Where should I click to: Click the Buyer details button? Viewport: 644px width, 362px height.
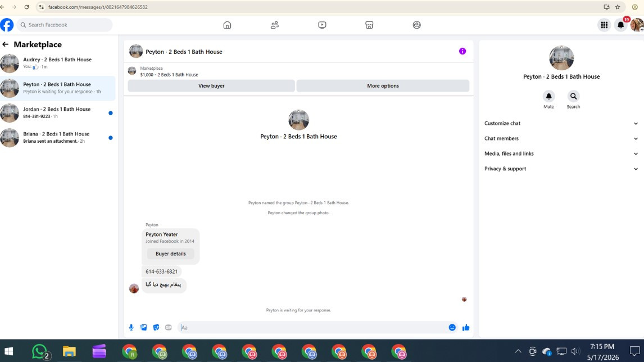pos(170,254)
